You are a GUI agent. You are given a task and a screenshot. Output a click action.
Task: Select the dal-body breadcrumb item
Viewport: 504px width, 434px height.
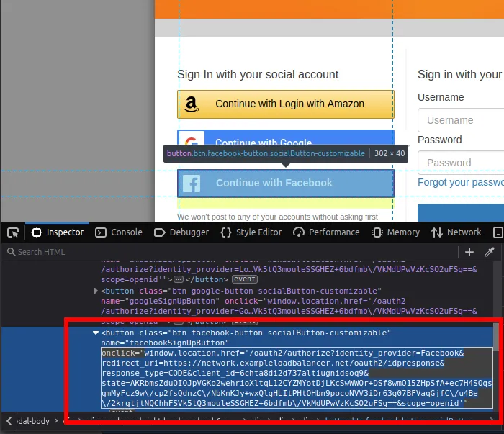(34, 421)
